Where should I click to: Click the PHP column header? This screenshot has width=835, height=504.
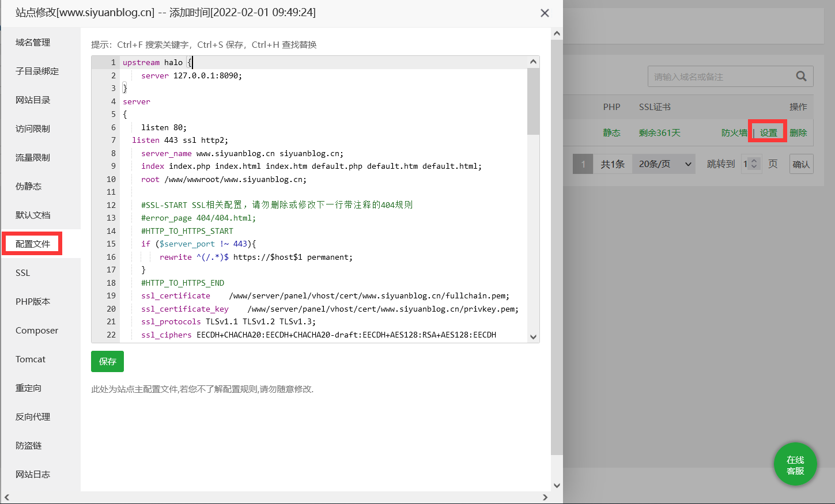(611, 107)
